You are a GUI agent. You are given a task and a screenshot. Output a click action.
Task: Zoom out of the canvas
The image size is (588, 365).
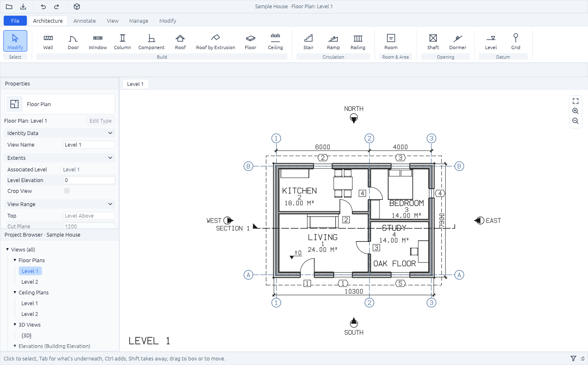pos(576,121)
